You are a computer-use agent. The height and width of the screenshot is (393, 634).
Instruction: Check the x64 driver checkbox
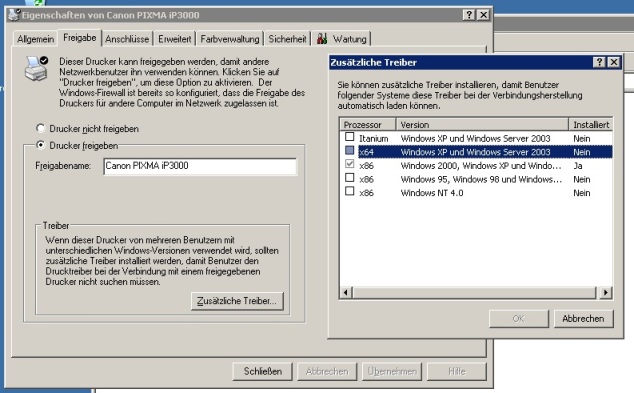coord(350,151)
